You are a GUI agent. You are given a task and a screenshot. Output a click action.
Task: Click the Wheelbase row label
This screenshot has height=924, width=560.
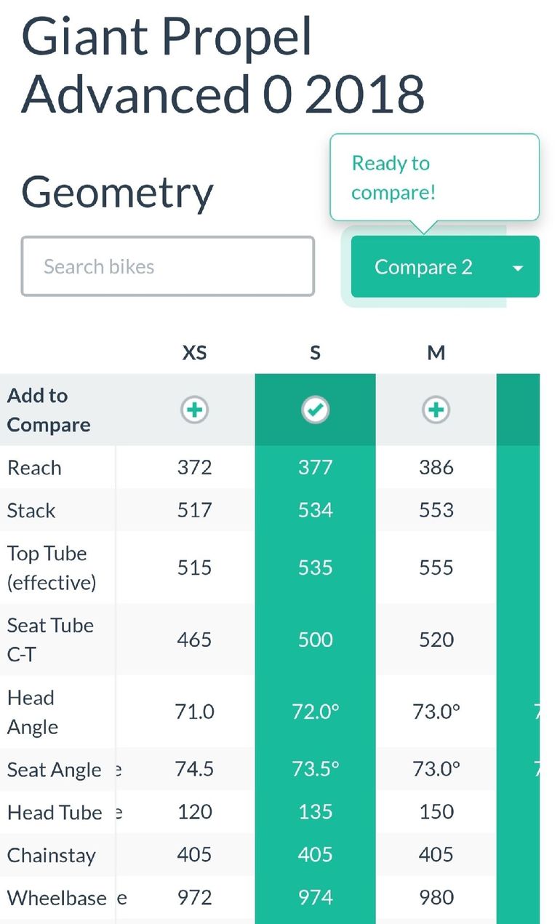(57, 898)
